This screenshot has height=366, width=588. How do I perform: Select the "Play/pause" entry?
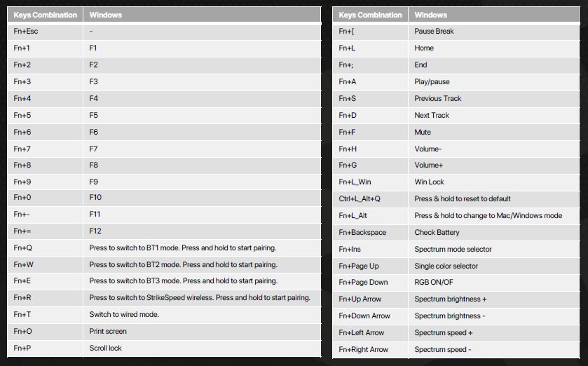click(432, 82)
